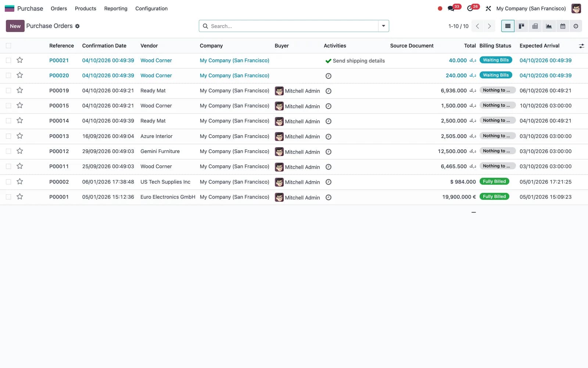
Task: Open the user avatar menu in top bar
Action: (576, 8)
